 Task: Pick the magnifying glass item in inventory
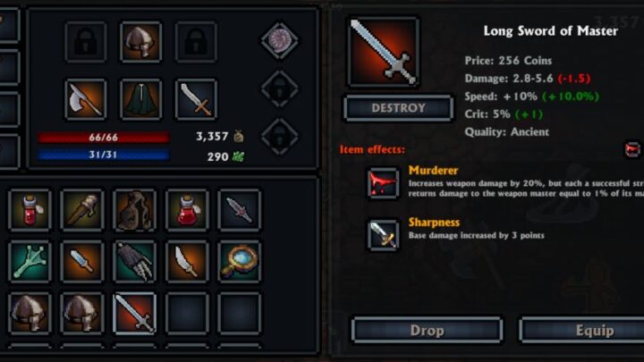point(240,262)
